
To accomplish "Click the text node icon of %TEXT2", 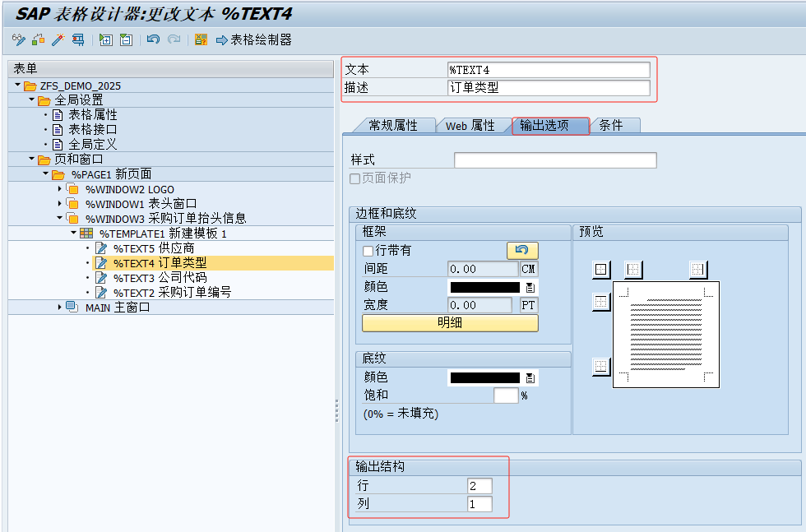I will point(101,293).
